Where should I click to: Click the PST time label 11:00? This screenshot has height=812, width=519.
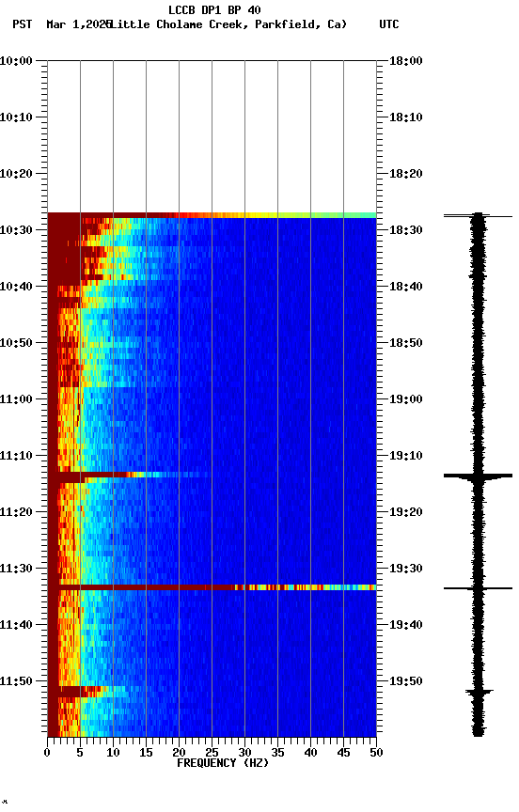point(16,399)
